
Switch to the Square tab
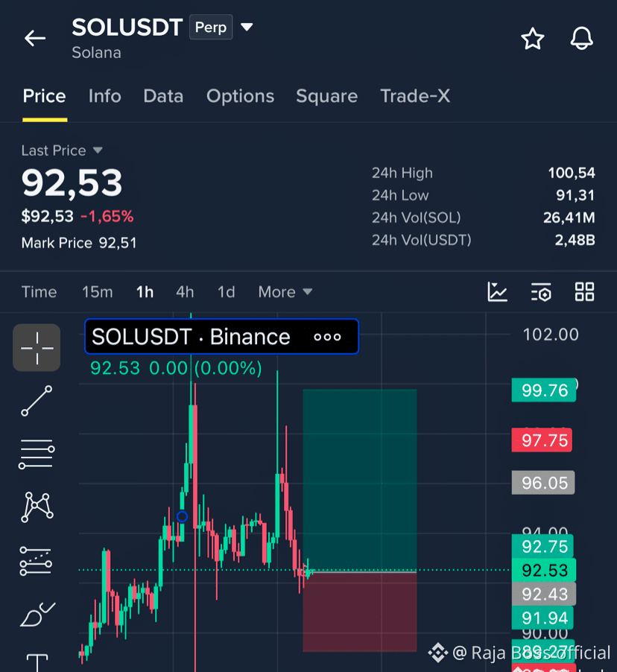(326, 96)
